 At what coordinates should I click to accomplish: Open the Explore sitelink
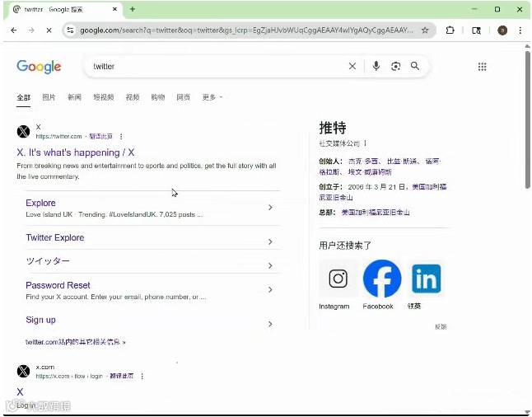coord(40,203)
